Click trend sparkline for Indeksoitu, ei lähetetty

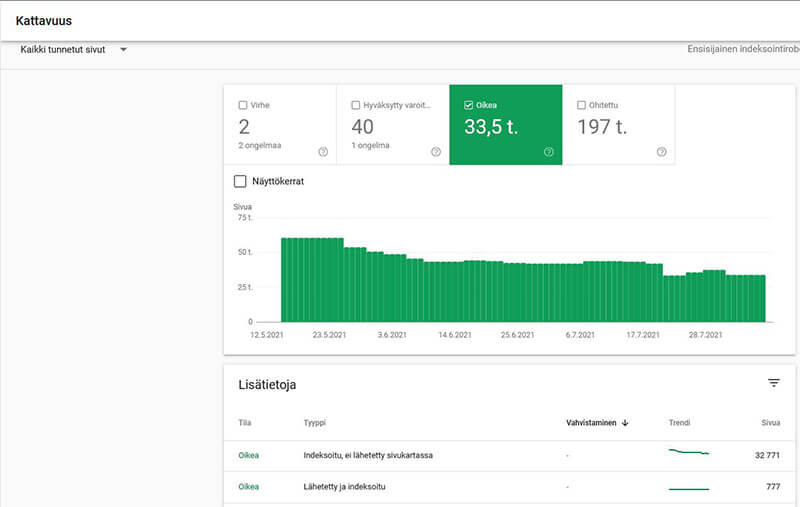(x=688, y=453)
